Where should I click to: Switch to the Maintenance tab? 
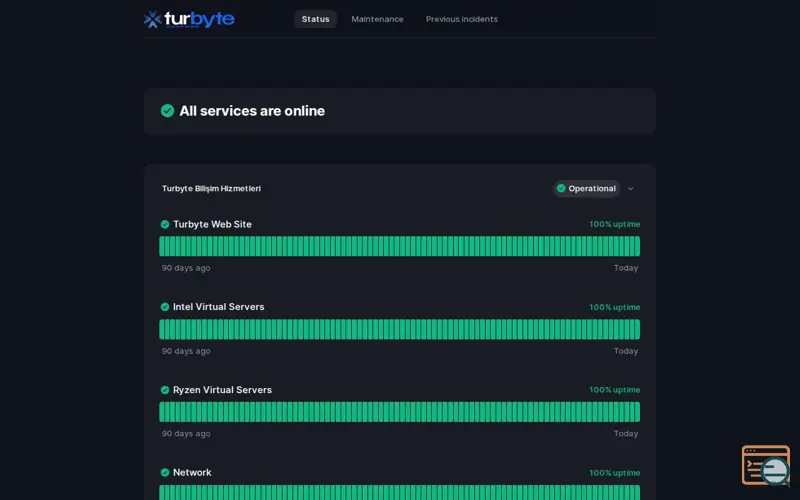coord(377,19)
